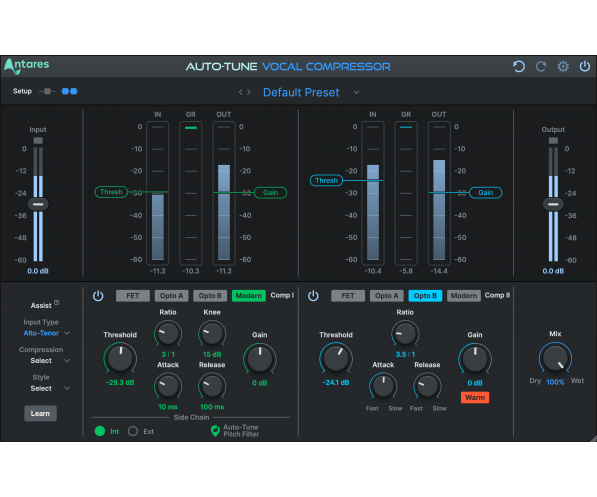597x497 pixels.
Task: Click Comp I GR meter -10.3 reading
Action: pyautogui.click(x=191, y=271)
